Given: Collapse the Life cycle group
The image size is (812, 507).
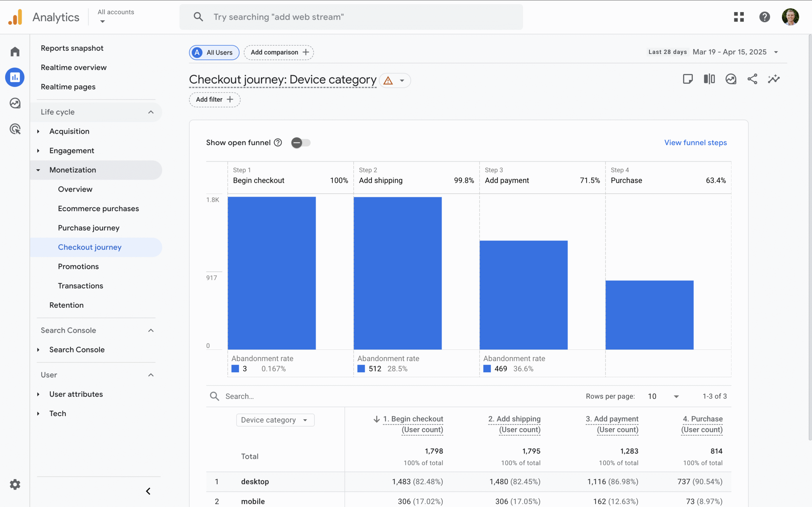Looking at the screenshot, I should 151,112.
